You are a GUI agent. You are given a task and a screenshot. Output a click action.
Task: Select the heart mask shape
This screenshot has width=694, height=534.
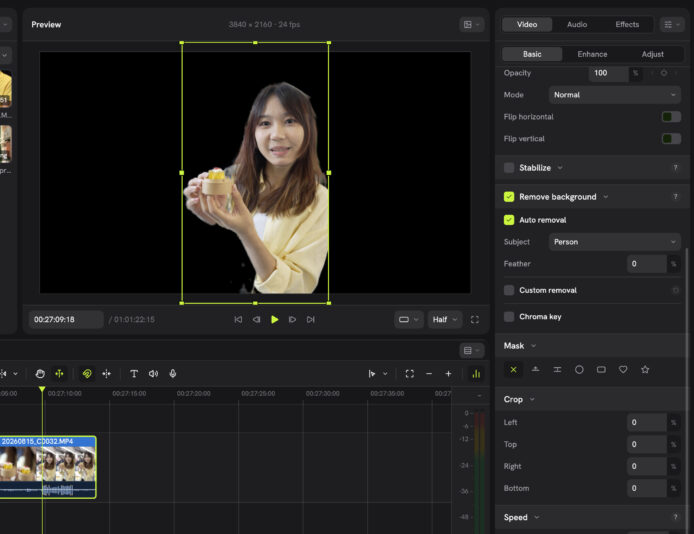tap(623, 369)
